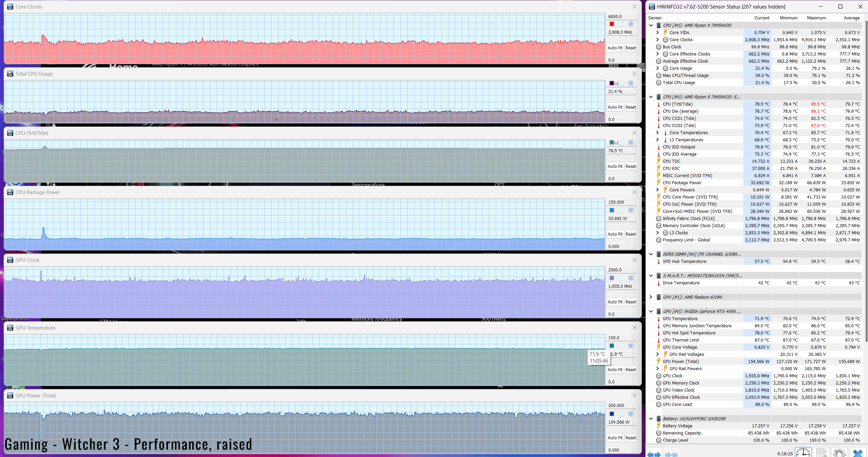Expand the Core Effective Clocks row
Image resolution: width=868 pixels, height=457 pixels.
tap(657, 54)
